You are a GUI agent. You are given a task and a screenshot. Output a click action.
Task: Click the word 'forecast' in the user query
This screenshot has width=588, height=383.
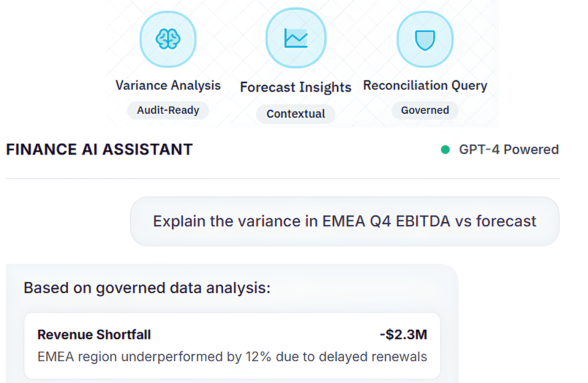[x=506, y=221]
